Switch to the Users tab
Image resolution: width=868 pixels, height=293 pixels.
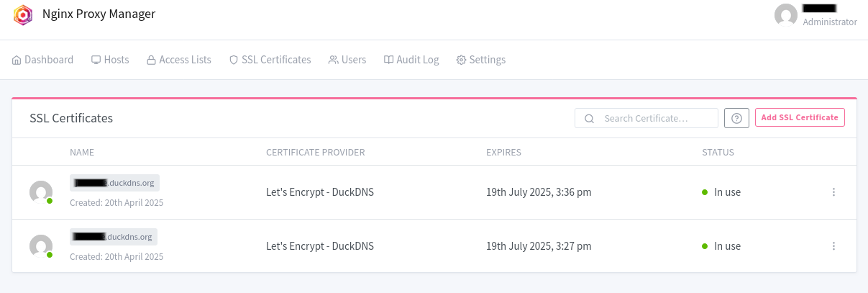click(x=347, y=60)
